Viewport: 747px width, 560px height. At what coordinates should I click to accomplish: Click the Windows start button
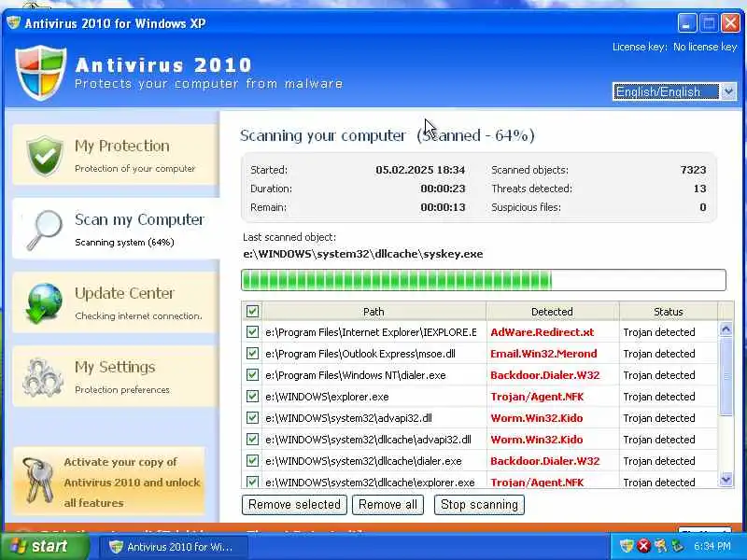click(x=44, y=546)
